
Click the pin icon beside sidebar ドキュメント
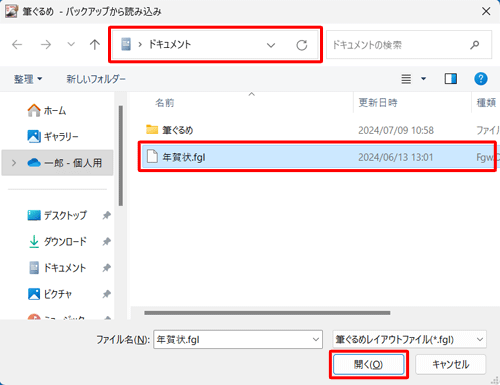[106, 268]
